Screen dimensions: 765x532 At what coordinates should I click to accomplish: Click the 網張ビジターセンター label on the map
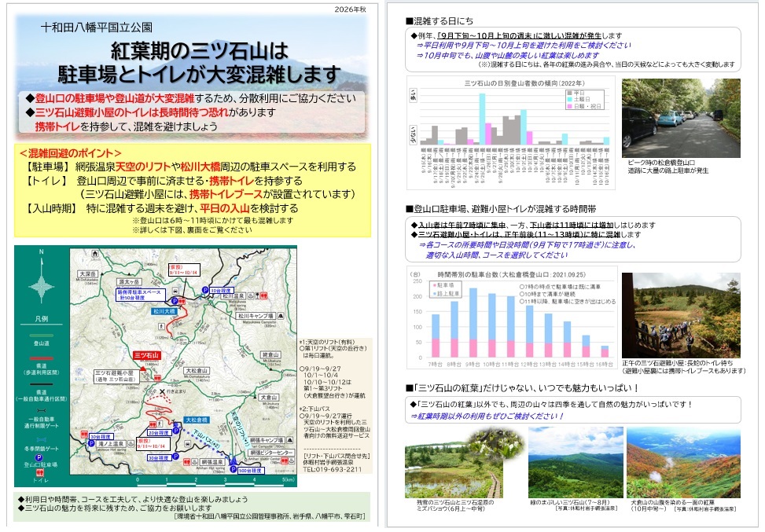tap(272, 452)
